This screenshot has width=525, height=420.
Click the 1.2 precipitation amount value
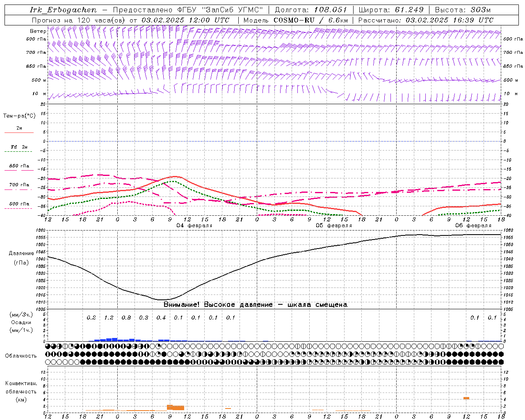(109, 317)
